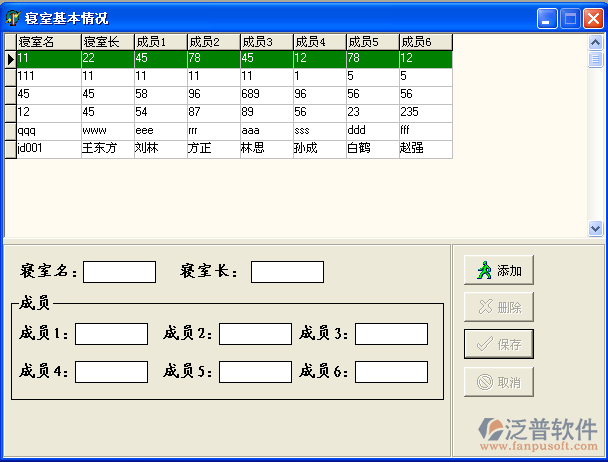Click the scroll up arrow of the grid
The width and height of the screenshot is (608, 462).
596,41
